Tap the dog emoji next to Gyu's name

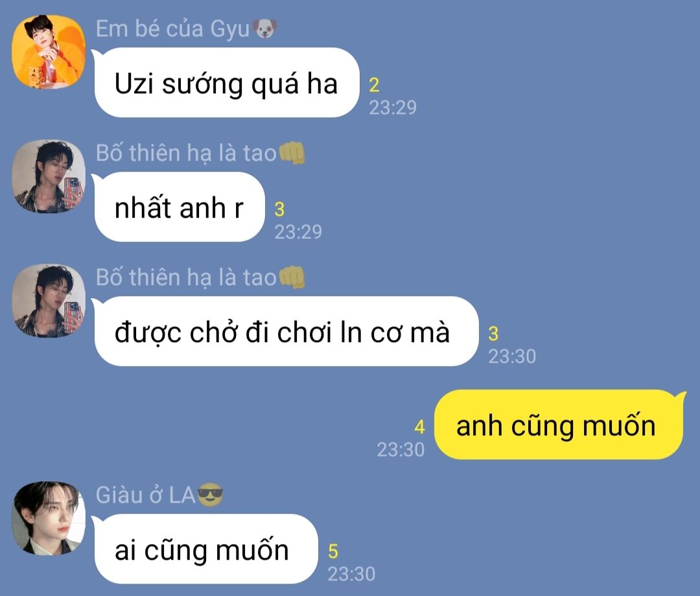pyautogui.click(x=264, y=29)
